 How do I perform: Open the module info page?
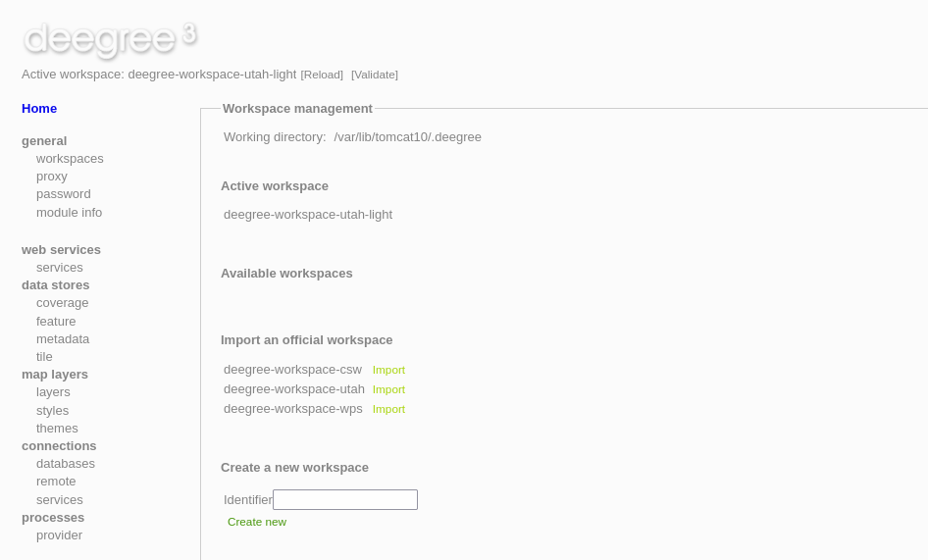coord(69,213)
